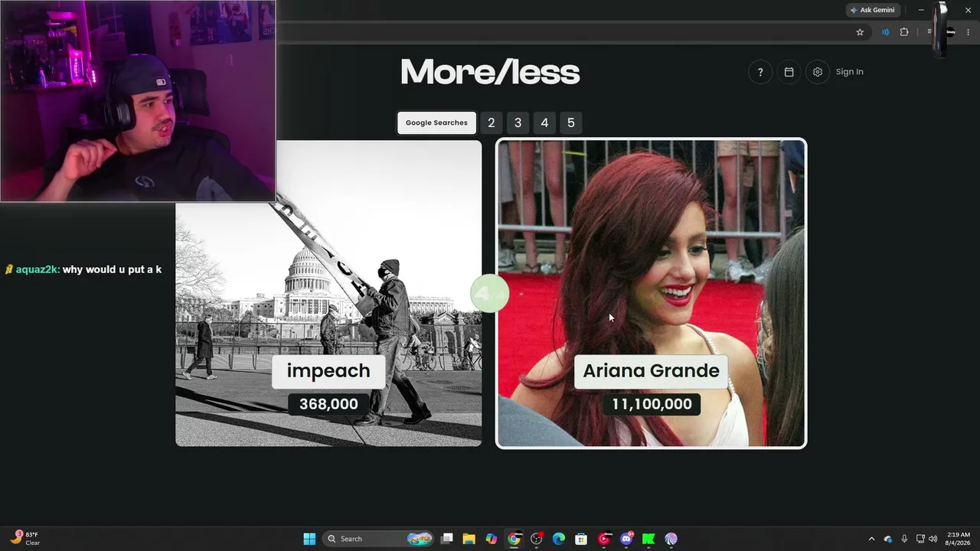This screenshot has height=551, width=980.
Task: Choose the impeach card
Action: 328,293
